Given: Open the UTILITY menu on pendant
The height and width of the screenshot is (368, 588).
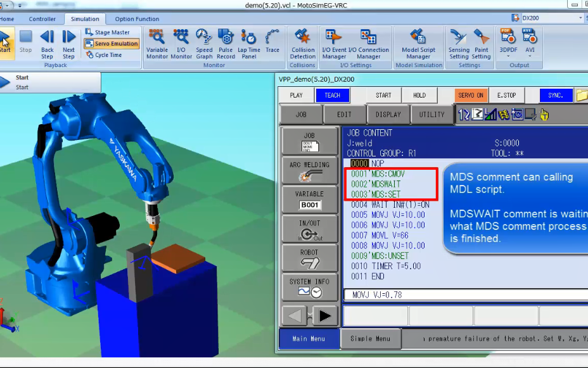Looking at the screenshot, I should (x=431, y=114).
